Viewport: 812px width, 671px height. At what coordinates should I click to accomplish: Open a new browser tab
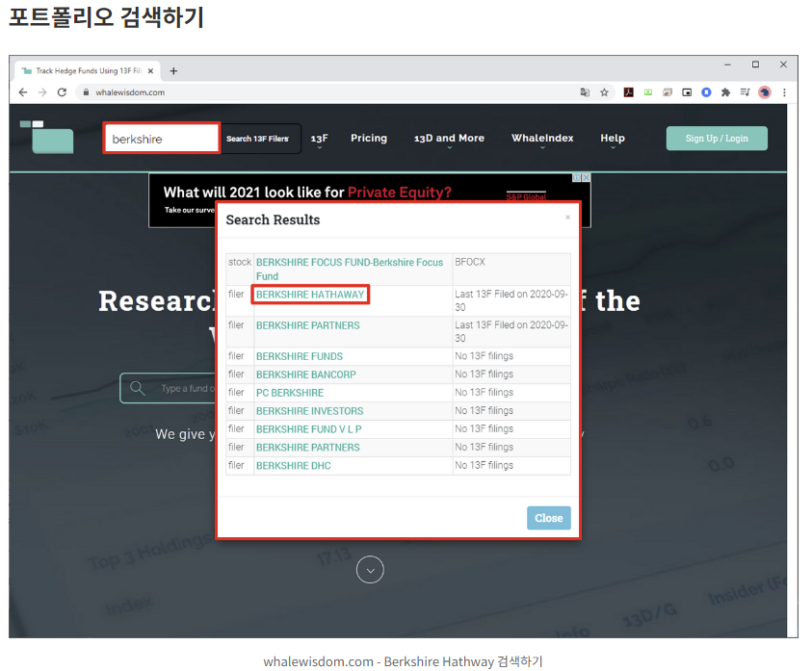173,71
